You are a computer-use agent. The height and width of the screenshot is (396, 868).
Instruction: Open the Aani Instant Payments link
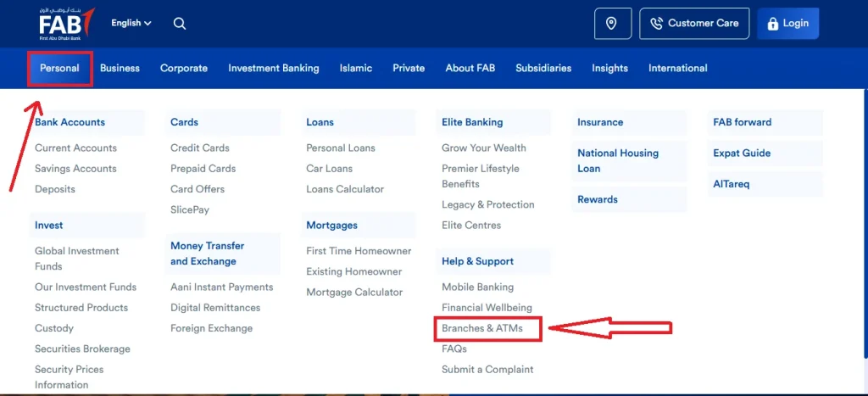pyautogui.click(x=222, y=287)
